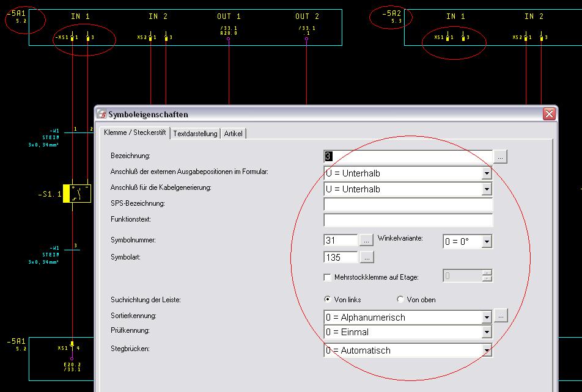The width and height of the screenshot is (582, 392).
Task: Click the OUT 2 connection point of -5A1
Action: point(307,38)
